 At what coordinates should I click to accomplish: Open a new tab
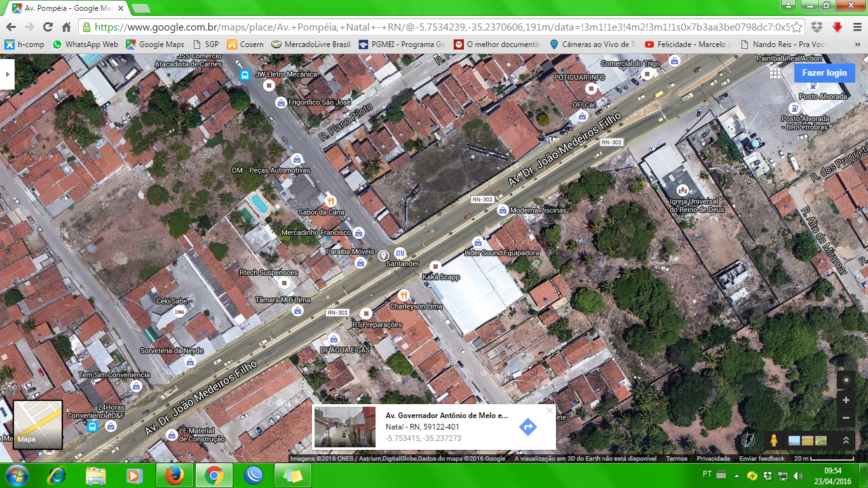click(140, 8)
